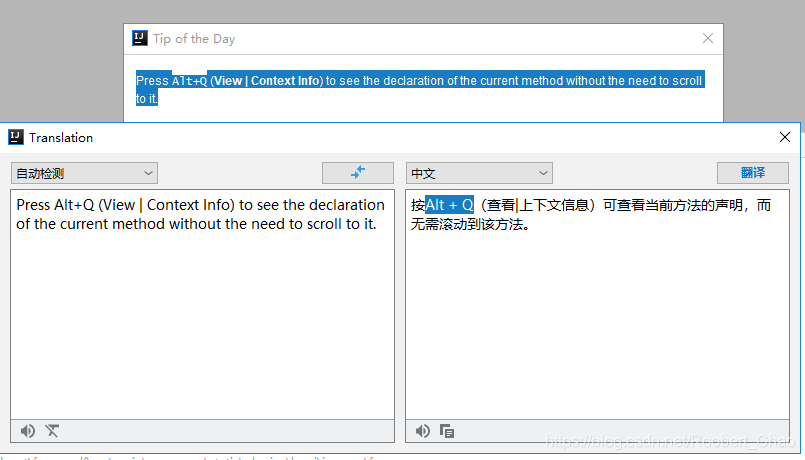
Task: Click the 'Tip of the Day' title text
Action: tap(194, 39)
